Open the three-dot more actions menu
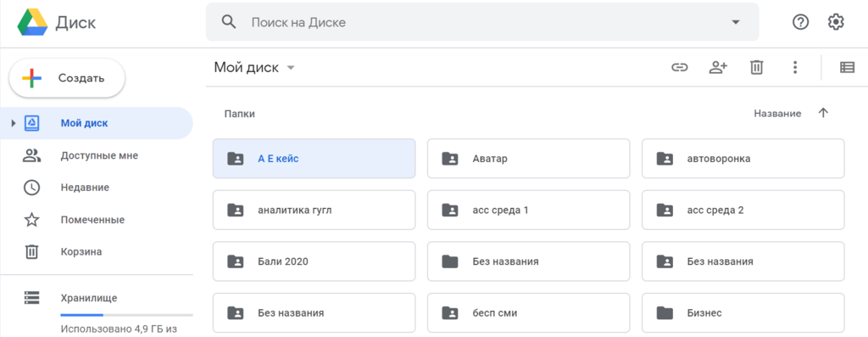 (x=795, y=68)
